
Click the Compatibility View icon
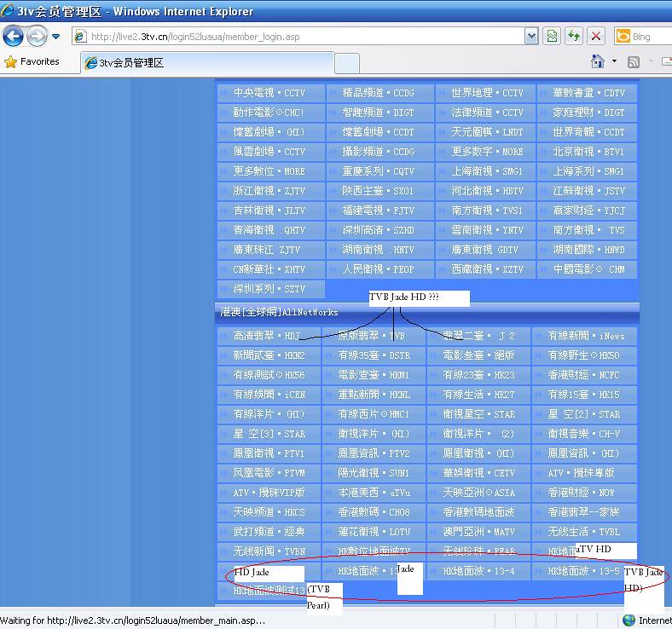(552, 37)
